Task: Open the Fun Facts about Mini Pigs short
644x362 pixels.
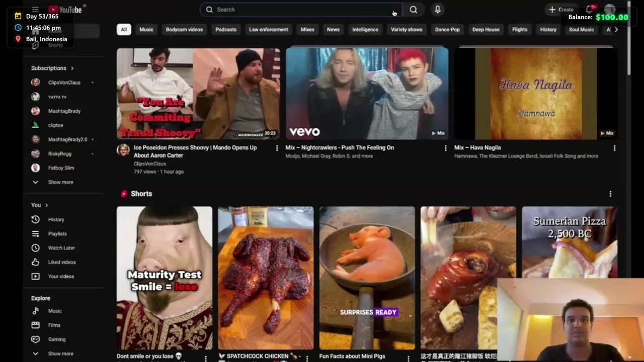Action: (367, 278)
